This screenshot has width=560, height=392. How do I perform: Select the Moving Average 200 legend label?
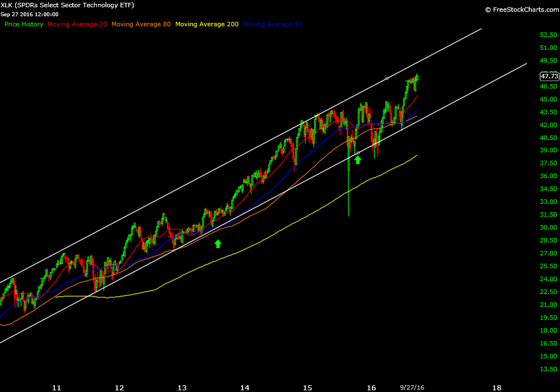(x=207, y=25)
